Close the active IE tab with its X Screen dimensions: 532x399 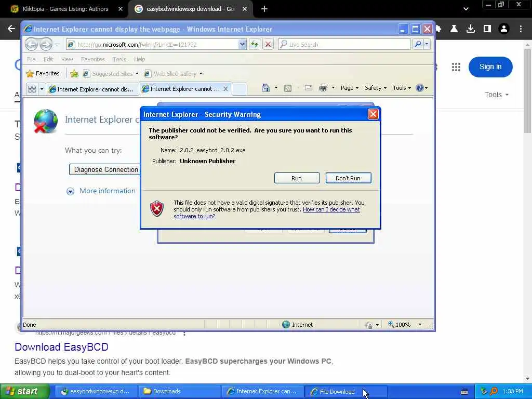click(225, 89)
